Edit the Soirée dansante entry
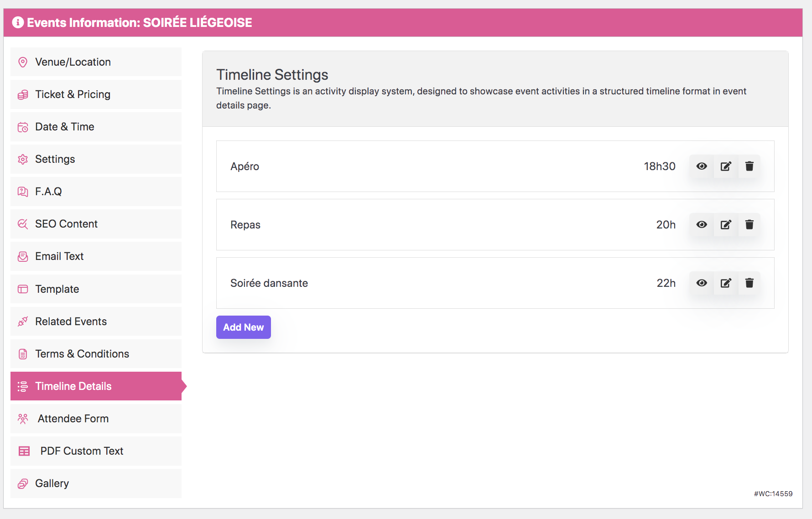The height and width of the screenshot is (519, 812). coord(725,283)
